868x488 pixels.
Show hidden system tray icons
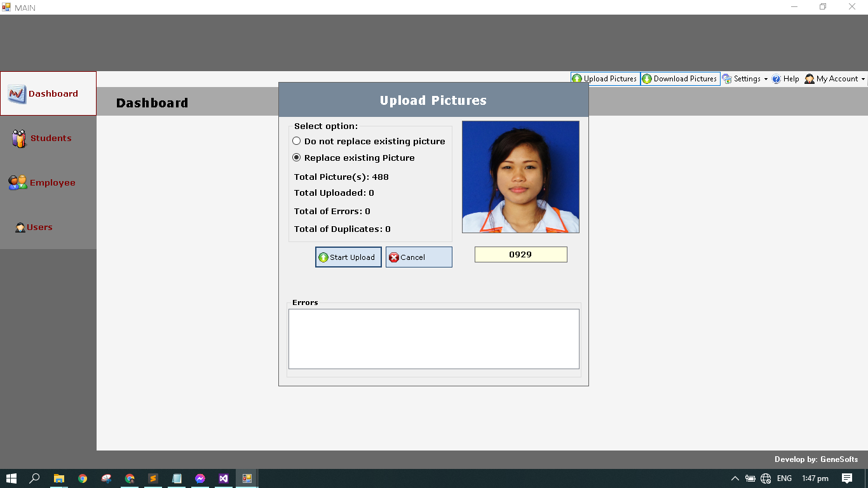tap(735, 478)
